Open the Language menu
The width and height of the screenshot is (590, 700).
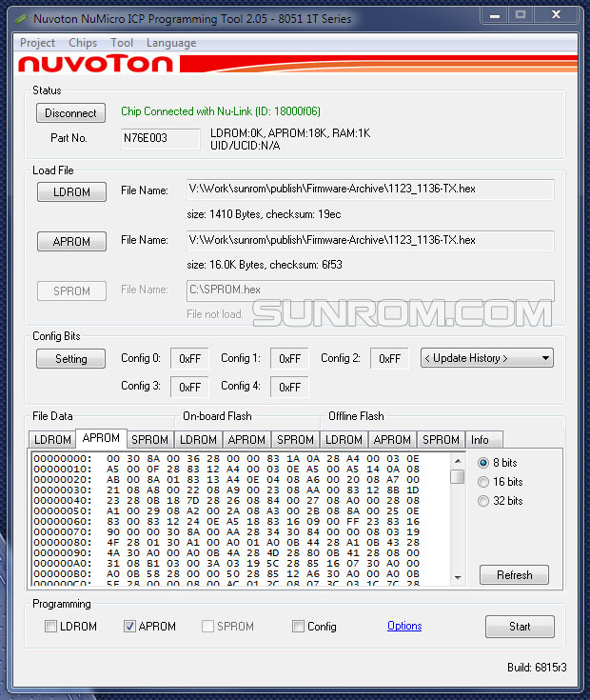pos(171,43)
